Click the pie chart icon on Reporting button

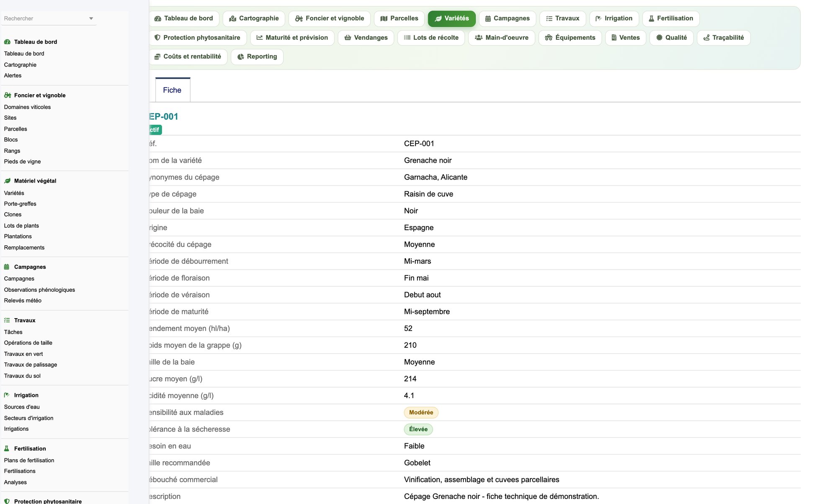[241, 57]
